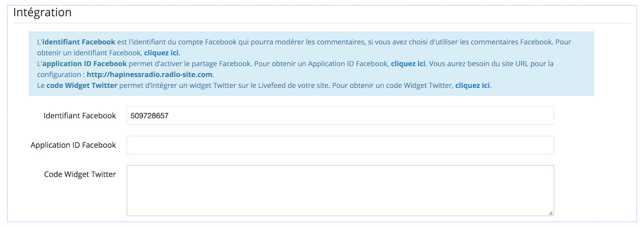
Task: Click the "Identifiant Facebook" form label
Action: pyautogui.click(x=79, y=116)
